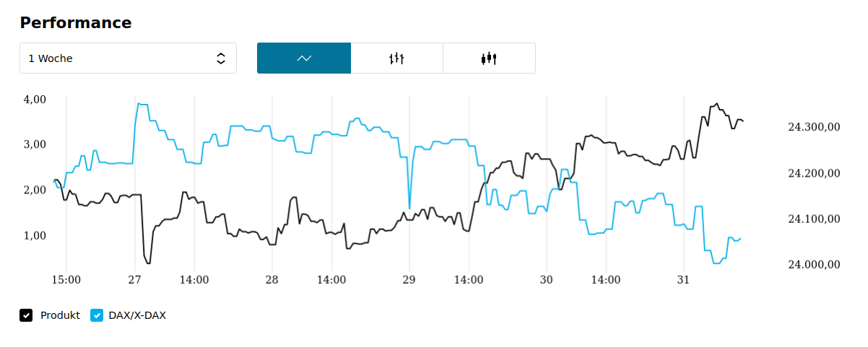The width and height of the screenshot is (868, 347).
Task: Switch to the OHLC bar chart icon
Action: (396, 58)
